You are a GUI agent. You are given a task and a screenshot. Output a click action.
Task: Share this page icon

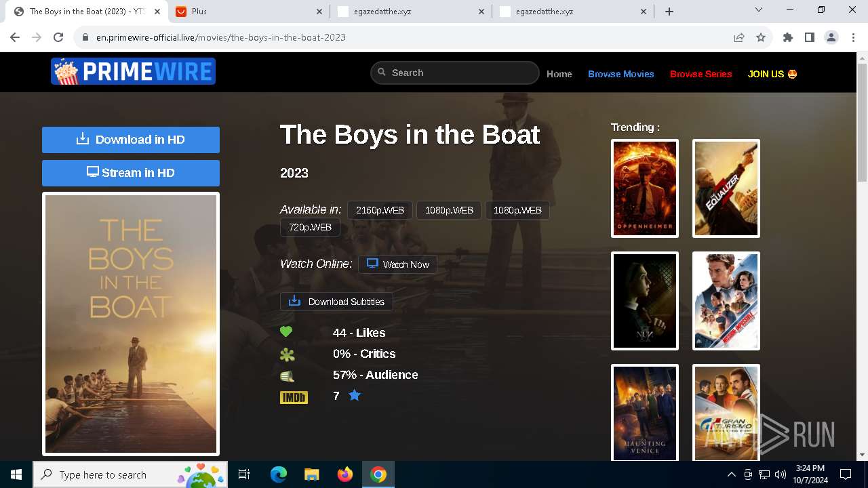[x=739, y=37]
